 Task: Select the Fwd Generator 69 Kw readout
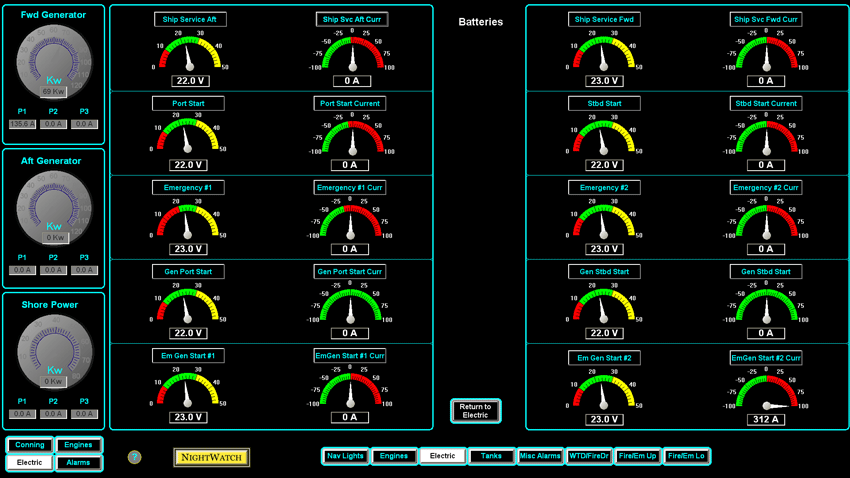[x=54, y=92]
